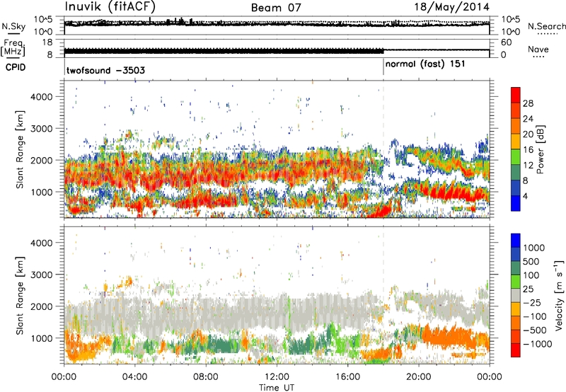Click the '3000' tick on velocity panel
The height and width of the screenshot is (392, 566).
(x=41, y=275)
